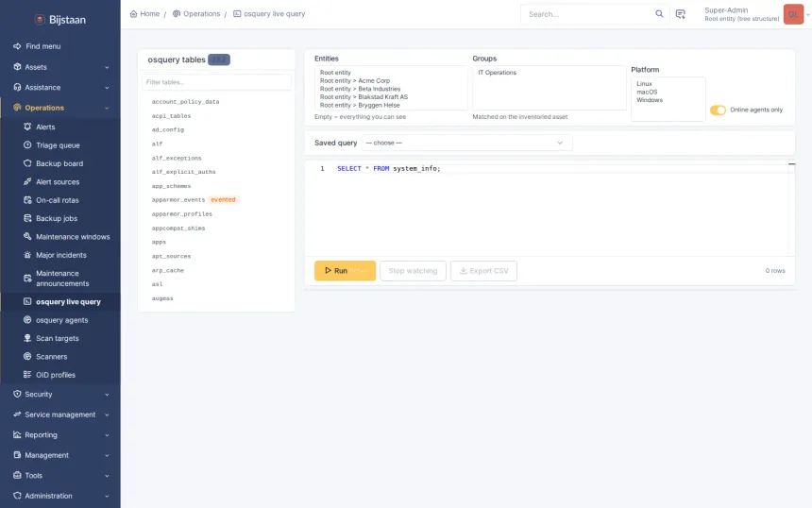
Task: Go to Home breadcrumb
Action: (144, 14)
